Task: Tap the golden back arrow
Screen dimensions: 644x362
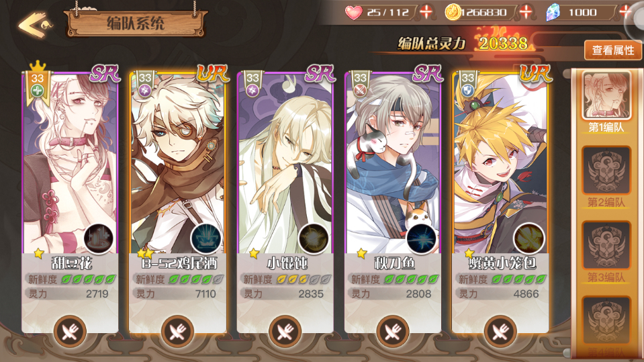Action: pos(34,25)
